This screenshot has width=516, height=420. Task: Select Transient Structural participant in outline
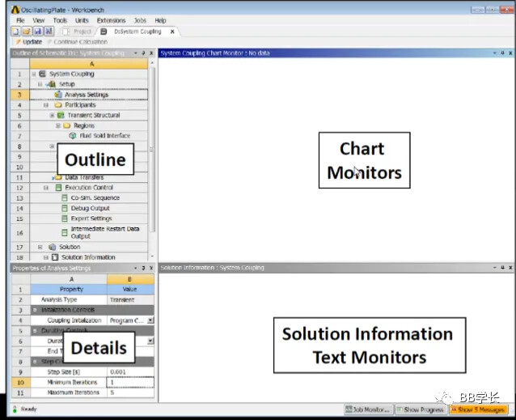(94, 115)
